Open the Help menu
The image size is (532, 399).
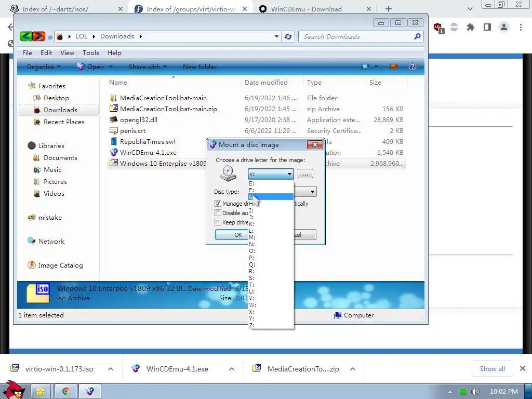tap(114, 53)
